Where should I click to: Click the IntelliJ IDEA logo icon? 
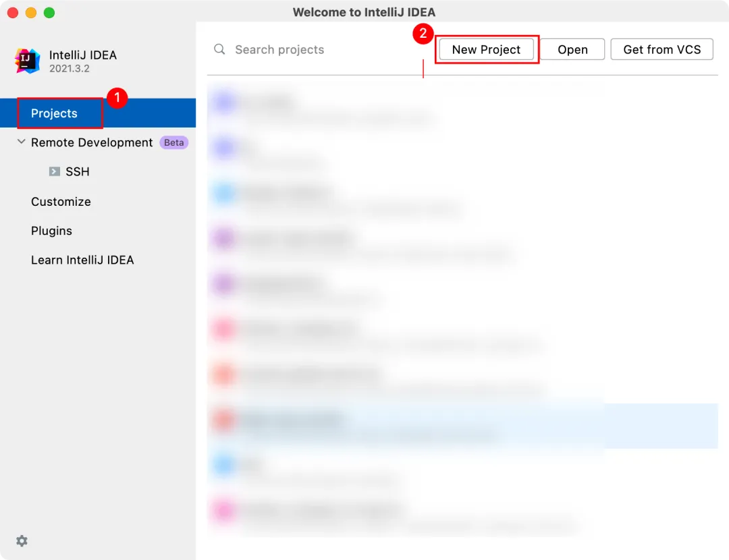click(28, 61)
